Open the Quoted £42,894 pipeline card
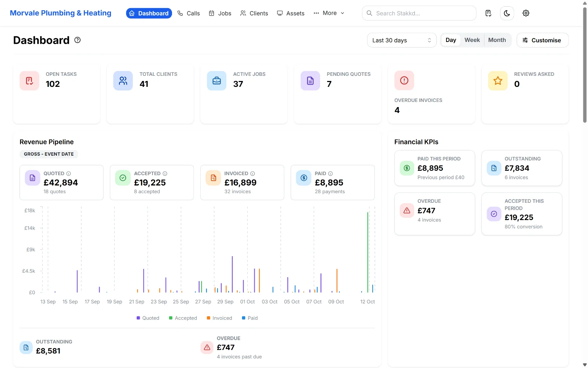 [x=61, y=183]
